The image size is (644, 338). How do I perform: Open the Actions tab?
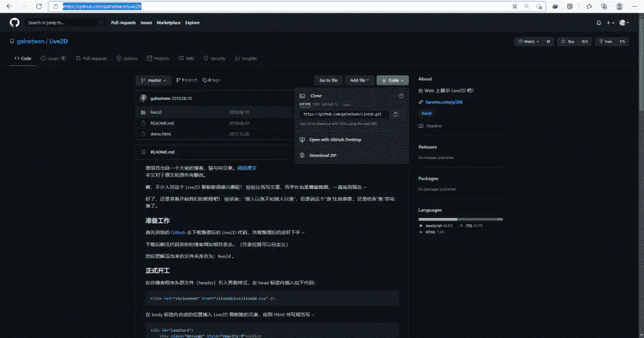click(127, 58)
